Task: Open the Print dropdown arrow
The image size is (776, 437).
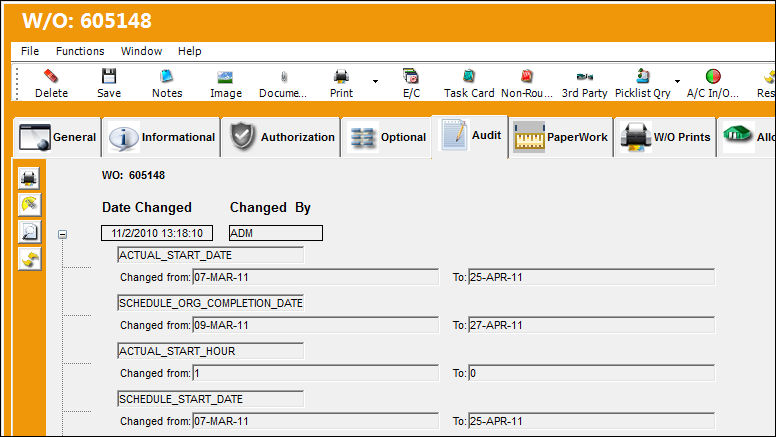Action: (375, 81)
